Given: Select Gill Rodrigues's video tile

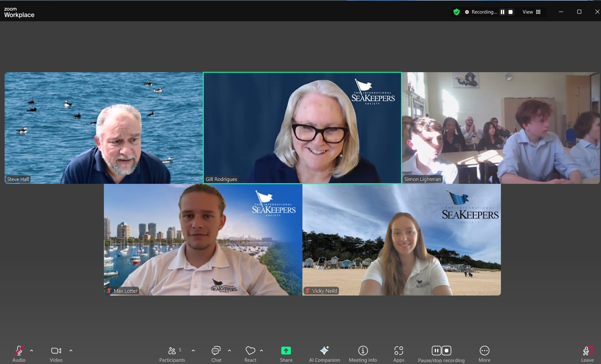Looking at the screenshot, I should tap(302, 128).
